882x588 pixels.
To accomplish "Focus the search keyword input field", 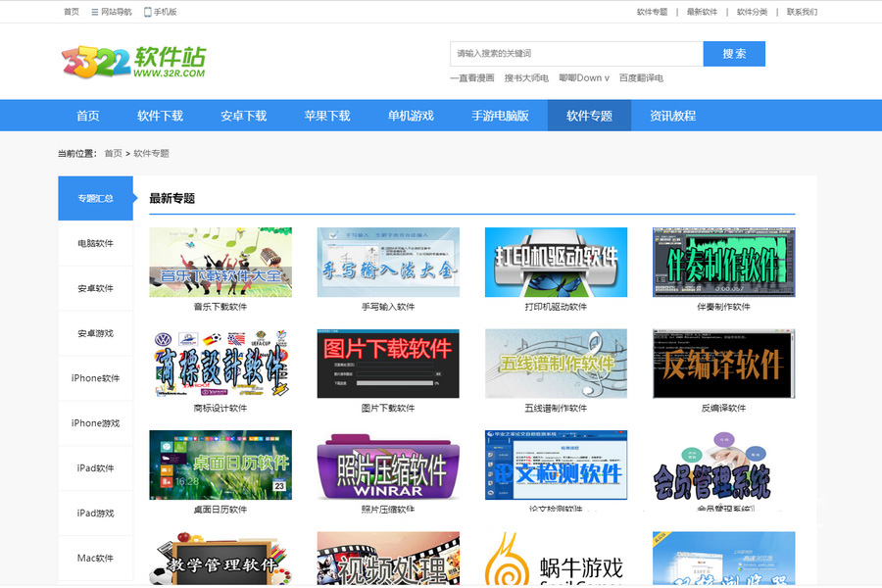I will pyautogui.click(x=576, y=54).
